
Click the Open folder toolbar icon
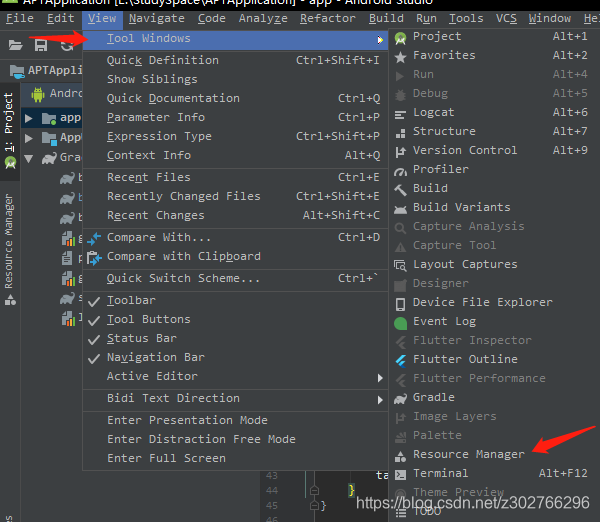(x=16, y=46)
